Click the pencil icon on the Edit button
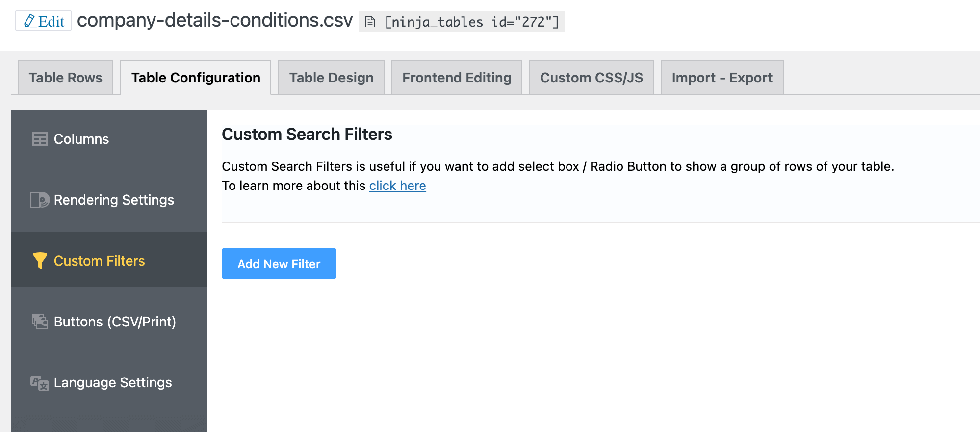This screenshot has height=432, width=980. click(29, 21)
